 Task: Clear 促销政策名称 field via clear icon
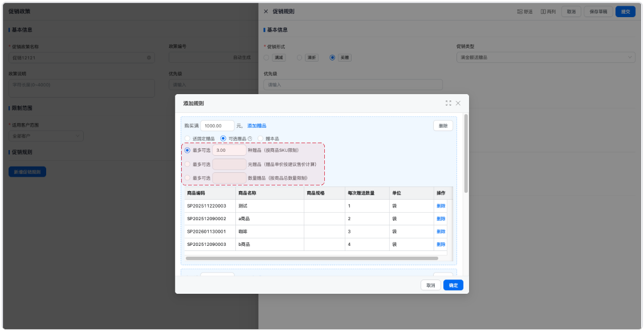point(149,58)
